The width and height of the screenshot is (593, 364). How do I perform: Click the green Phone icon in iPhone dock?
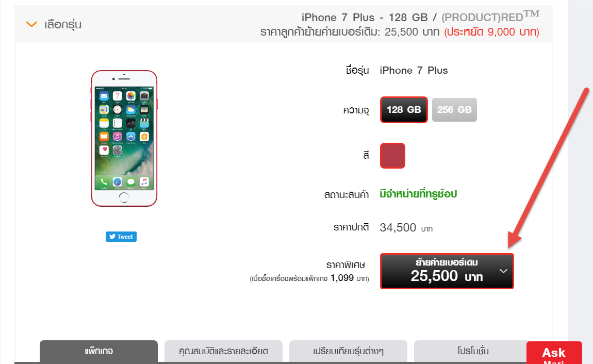(104, 182)
